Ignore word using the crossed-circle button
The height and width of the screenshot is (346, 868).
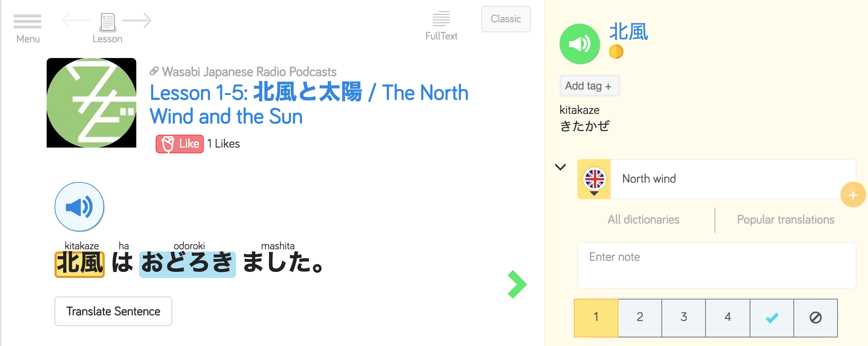click(816, 318)
